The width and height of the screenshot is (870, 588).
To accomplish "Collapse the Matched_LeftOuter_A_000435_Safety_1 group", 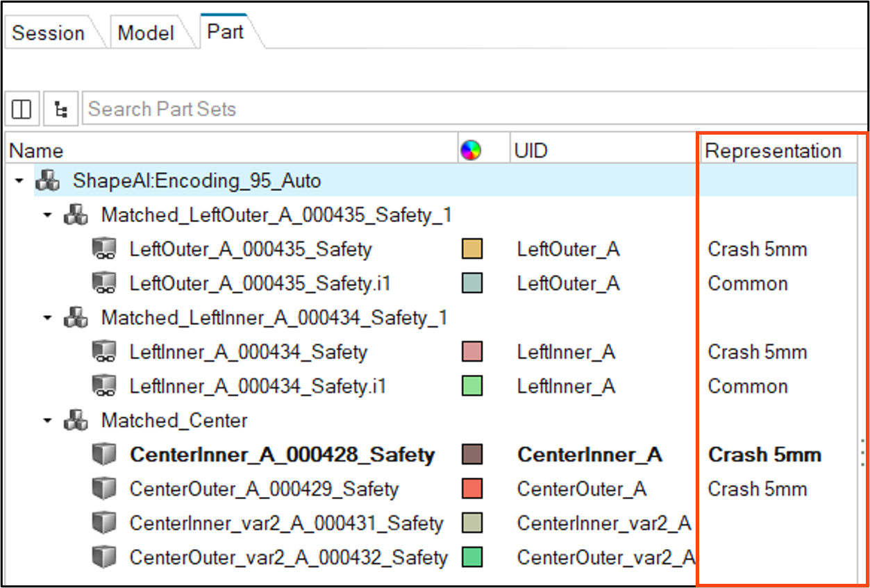I will pos(47,216).
